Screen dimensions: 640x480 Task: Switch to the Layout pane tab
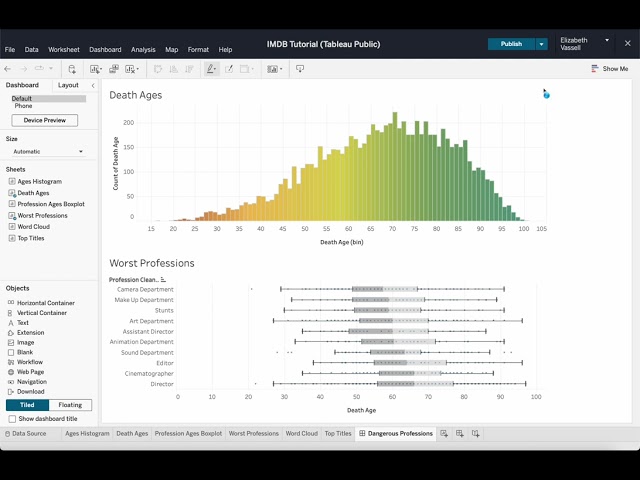[68, 85]
